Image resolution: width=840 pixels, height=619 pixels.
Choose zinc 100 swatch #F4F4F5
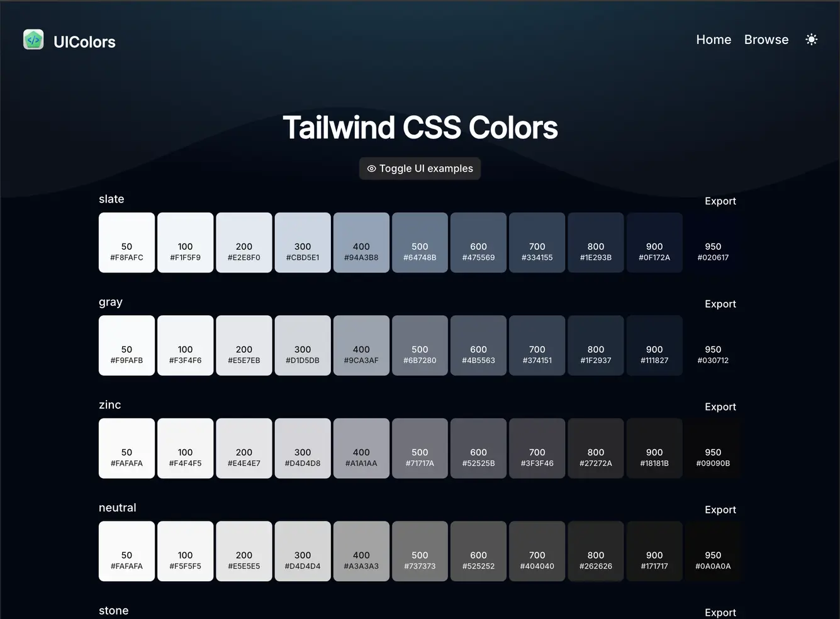(x=185, y=449)
